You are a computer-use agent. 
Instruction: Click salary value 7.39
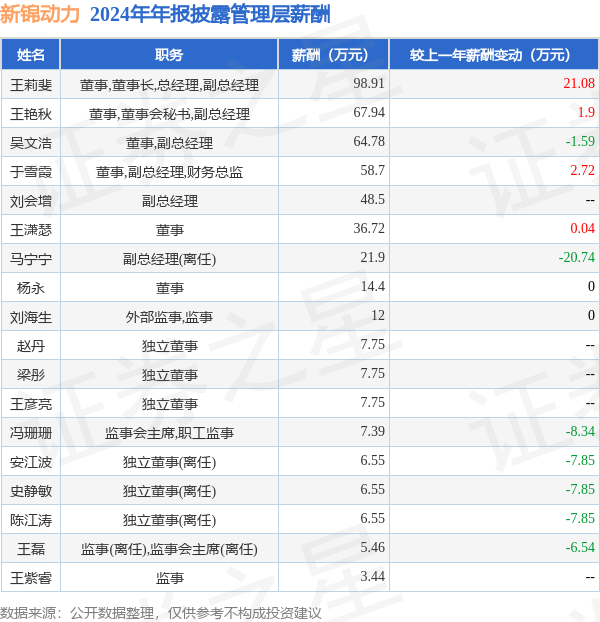[x=372, y=431]
